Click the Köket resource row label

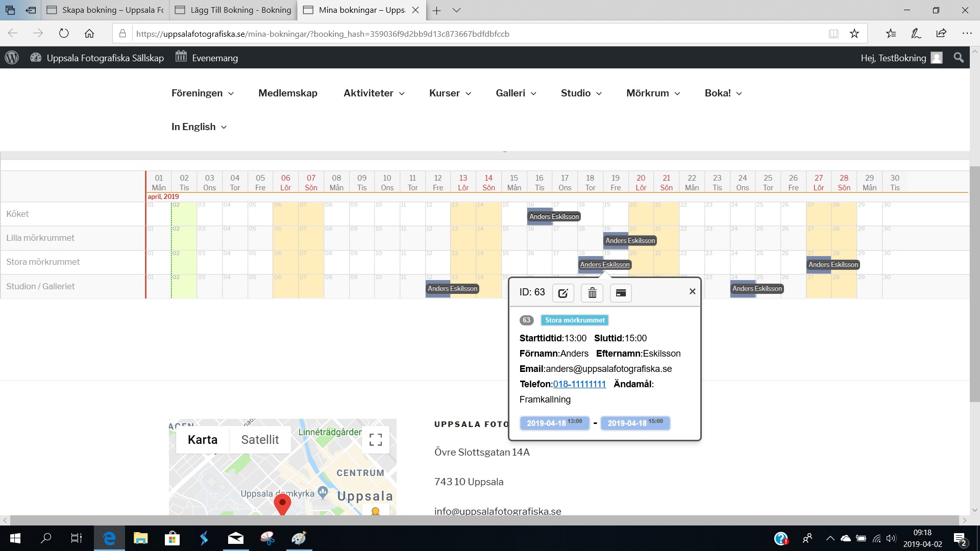17,214
